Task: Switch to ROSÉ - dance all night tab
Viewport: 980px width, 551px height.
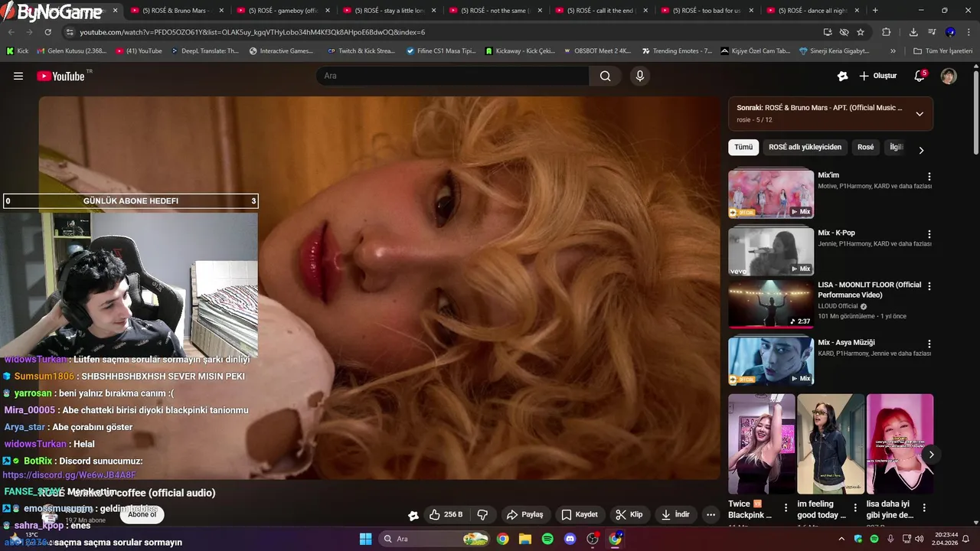Action: click(813, 11)
